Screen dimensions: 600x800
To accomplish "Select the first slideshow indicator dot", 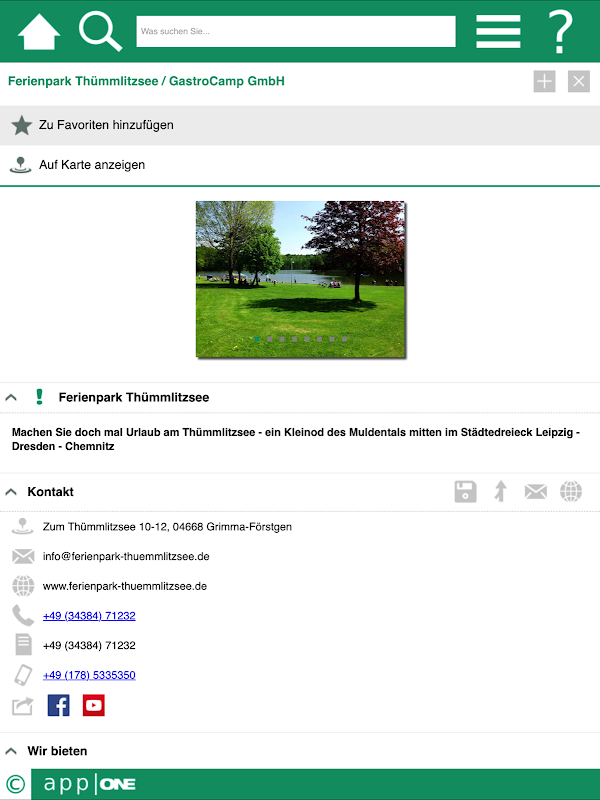I will [257, 339].
